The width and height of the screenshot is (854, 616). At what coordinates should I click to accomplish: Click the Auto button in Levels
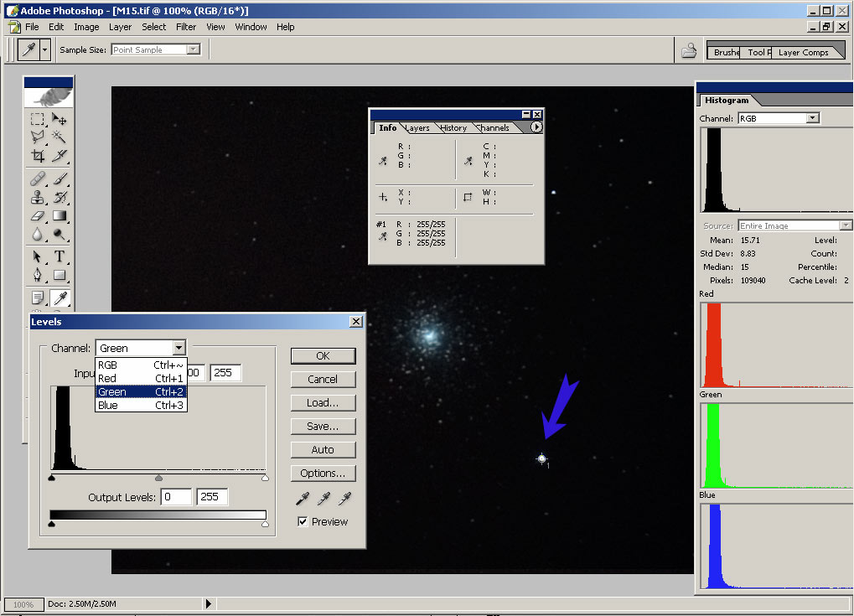(323, 450)
